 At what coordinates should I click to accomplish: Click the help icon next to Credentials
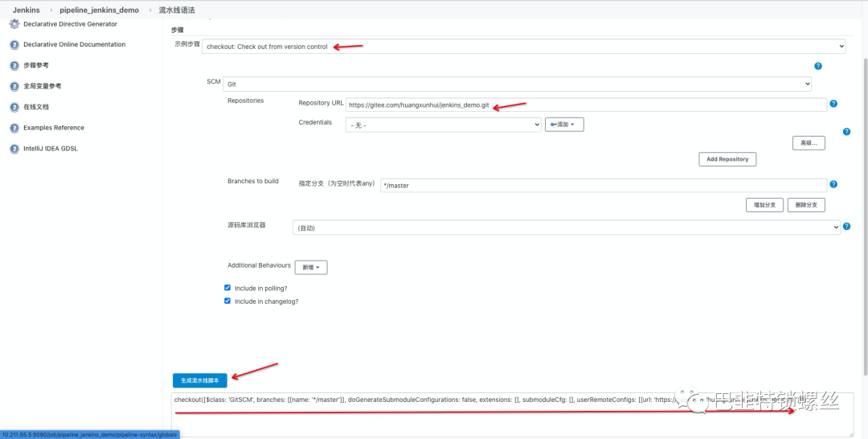[x=846, y=131]
